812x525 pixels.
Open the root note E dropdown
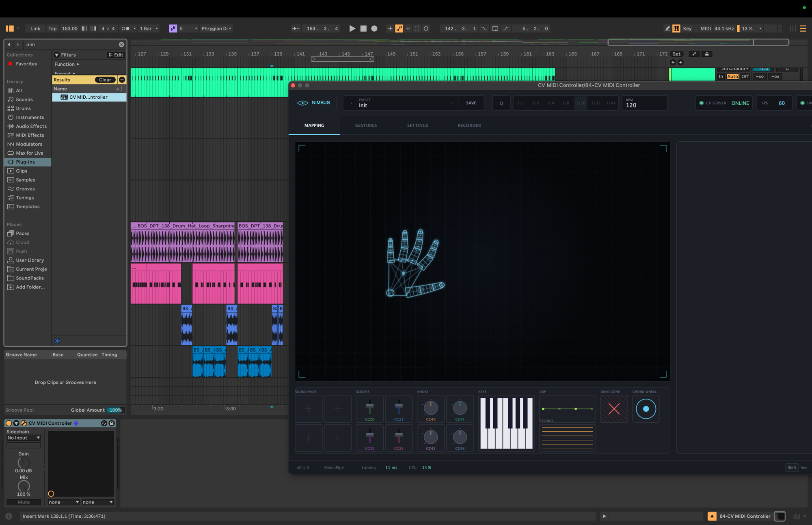coord(188,28)
